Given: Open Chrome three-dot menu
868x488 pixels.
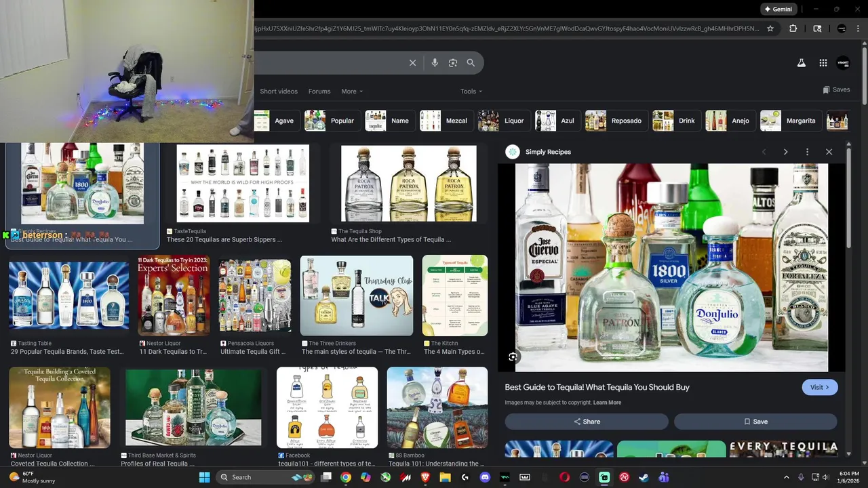Looking at the screenshot, I should click(x=856, y=28).
